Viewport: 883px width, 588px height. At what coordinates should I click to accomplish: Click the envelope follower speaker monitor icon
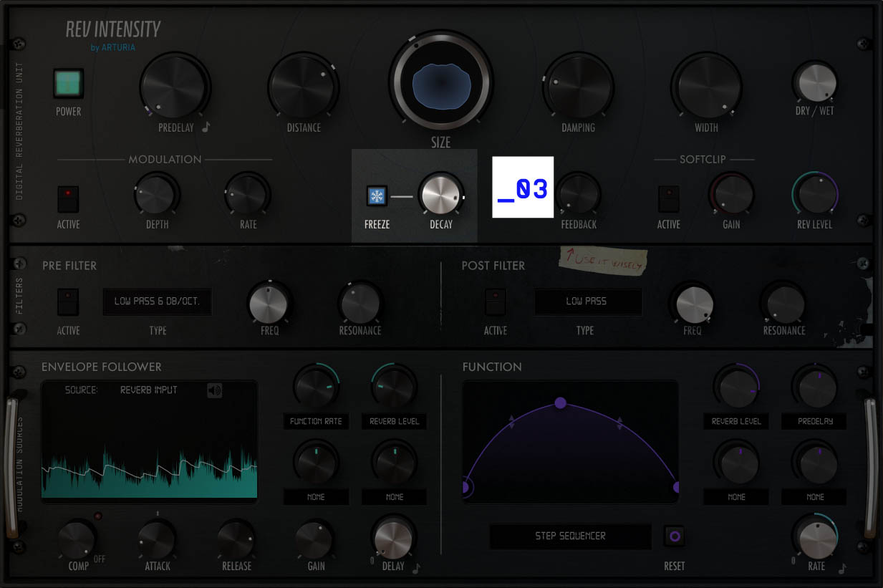(x=214, y=390)
